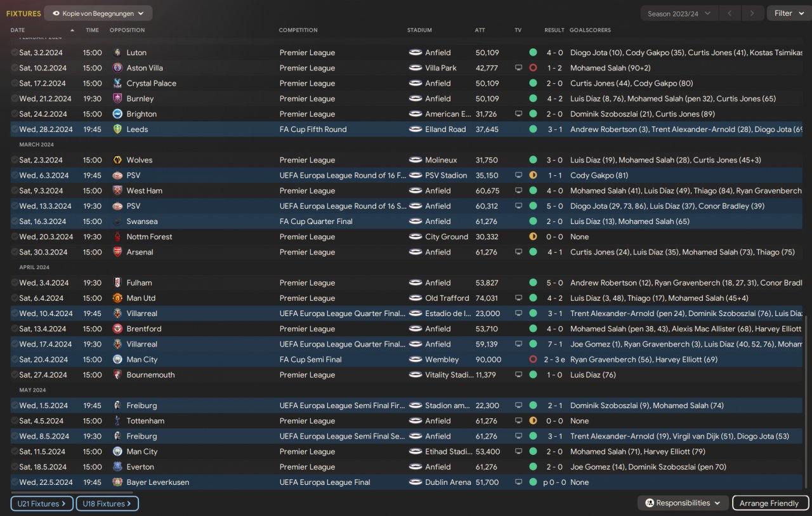The image size is (812, 516).
Task: Click the 7 - 1 result against Villarreal
Action: [555, 344]
